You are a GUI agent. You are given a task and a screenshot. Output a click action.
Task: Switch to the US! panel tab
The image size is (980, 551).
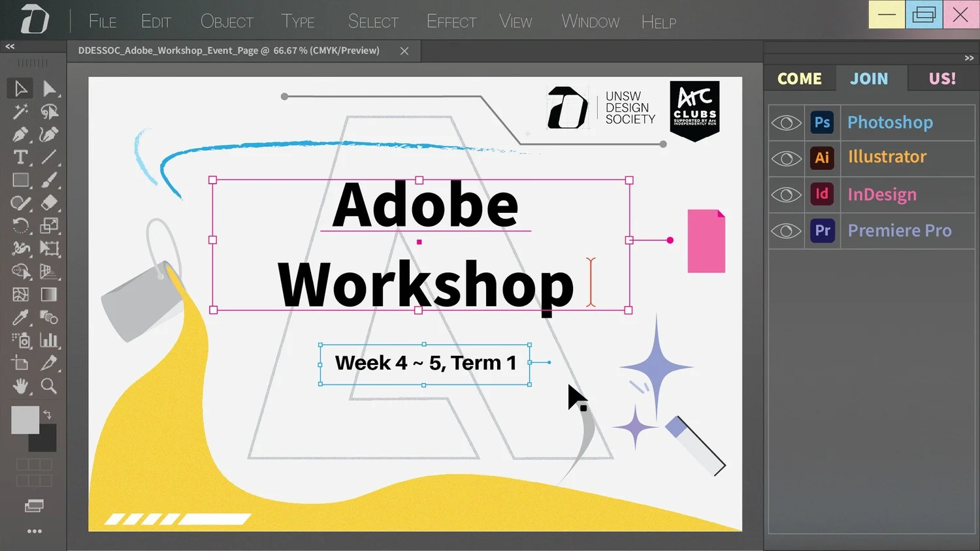pyautogui.click(x=942, y=78)
